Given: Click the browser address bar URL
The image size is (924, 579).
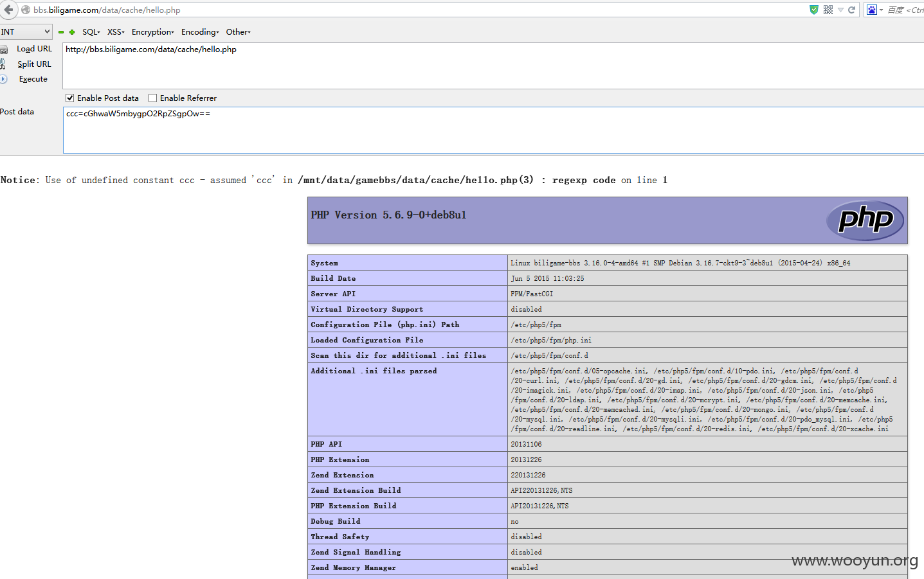Looking at the screenshot, I should pos(107,10).
